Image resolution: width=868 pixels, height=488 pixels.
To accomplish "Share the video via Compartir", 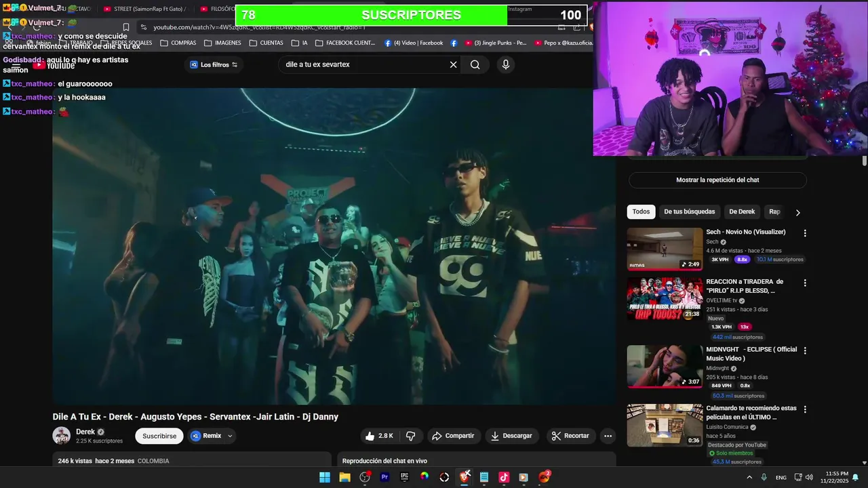I will coord(453,436).
